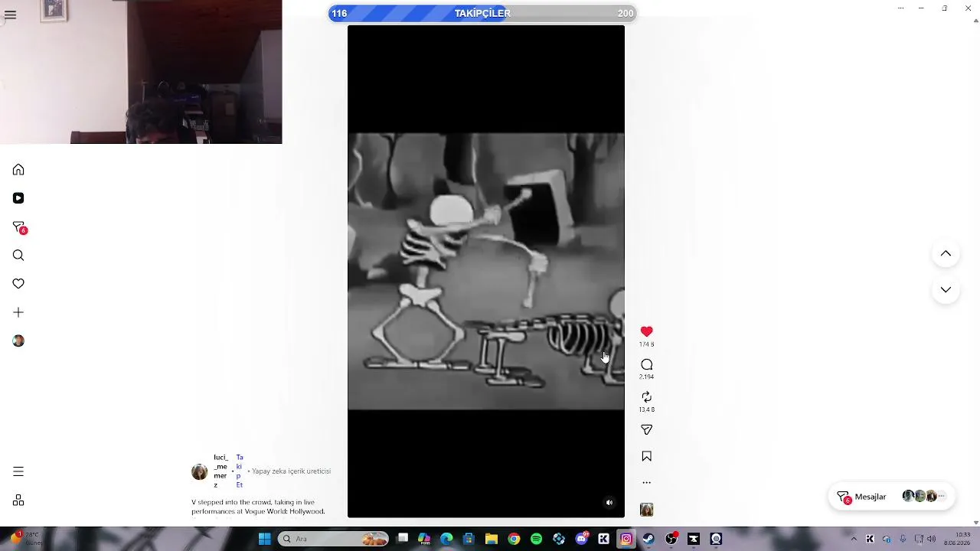This screenshot has width=980, height=551.
Task: Open the volume control in system tray
Action: [x=932, y=539]
